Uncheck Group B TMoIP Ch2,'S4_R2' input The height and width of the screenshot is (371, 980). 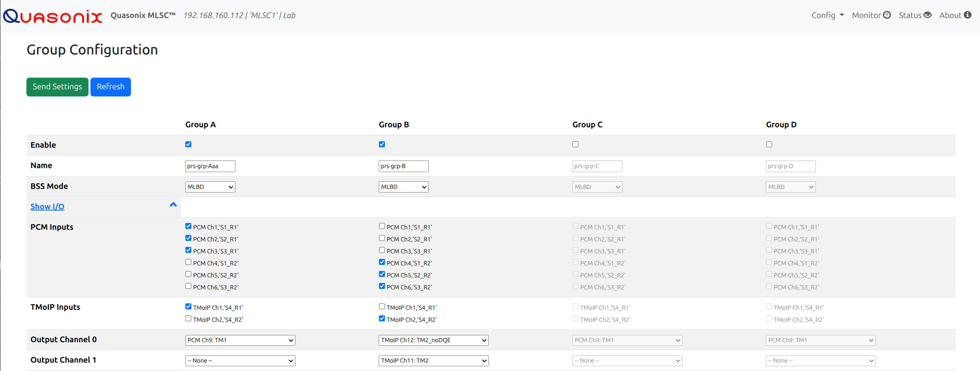tap(382, 319)
